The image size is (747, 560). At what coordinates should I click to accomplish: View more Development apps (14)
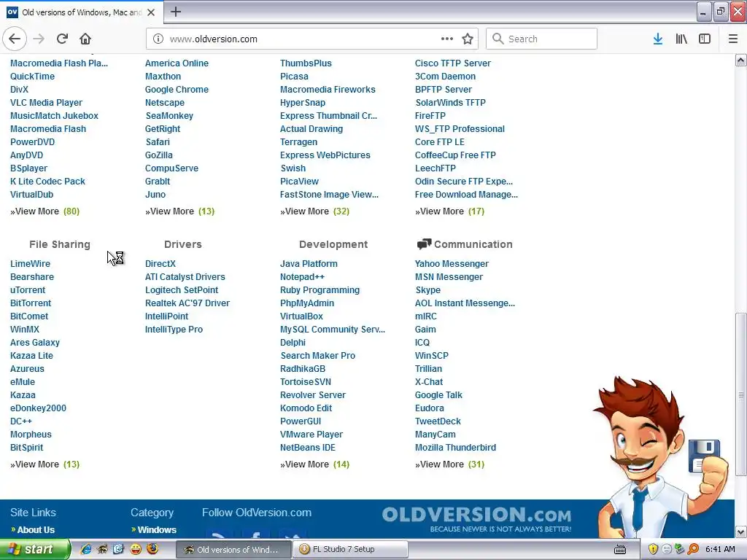click(x=315, y=464)
